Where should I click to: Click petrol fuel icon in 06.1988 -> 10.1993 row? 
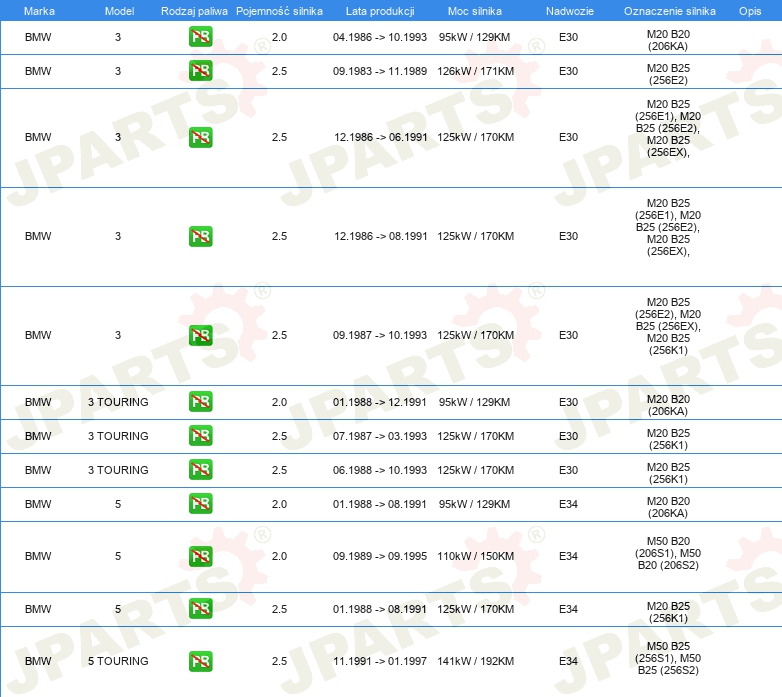pos(200,470)
